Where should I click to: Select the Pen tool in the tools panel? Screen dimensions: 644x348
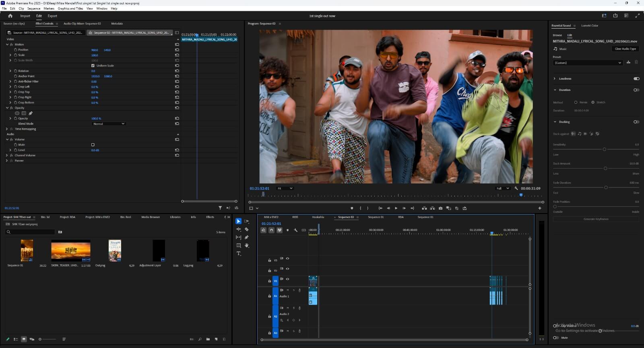click(247, 237)
